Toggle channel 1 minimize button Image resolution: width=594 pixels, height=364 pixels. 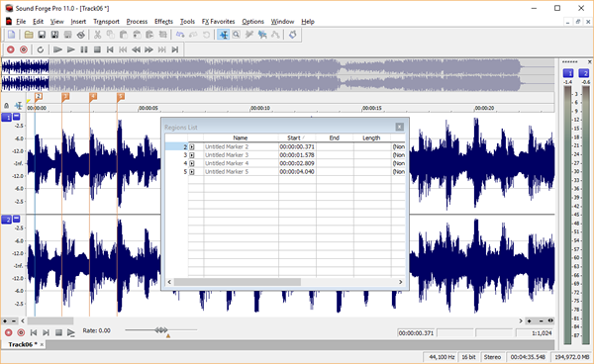point(16,117)
